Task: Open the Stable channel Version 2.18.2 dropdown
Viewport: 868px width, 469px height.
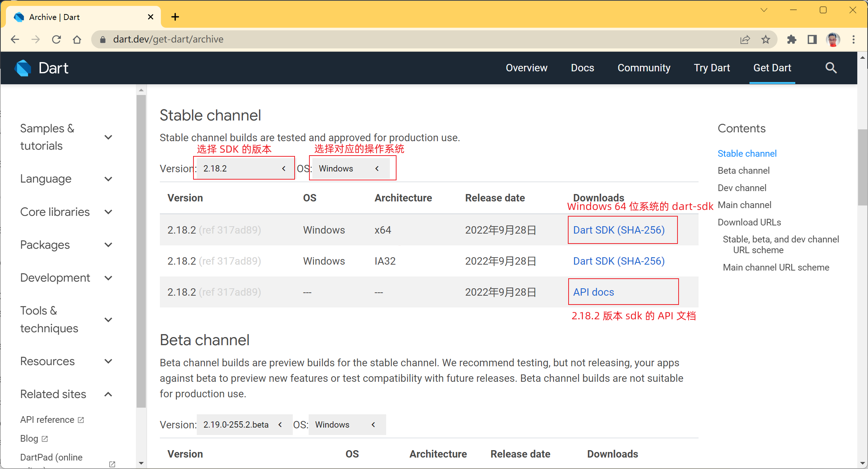Action: pyautogui.click(x=245, y=169)
